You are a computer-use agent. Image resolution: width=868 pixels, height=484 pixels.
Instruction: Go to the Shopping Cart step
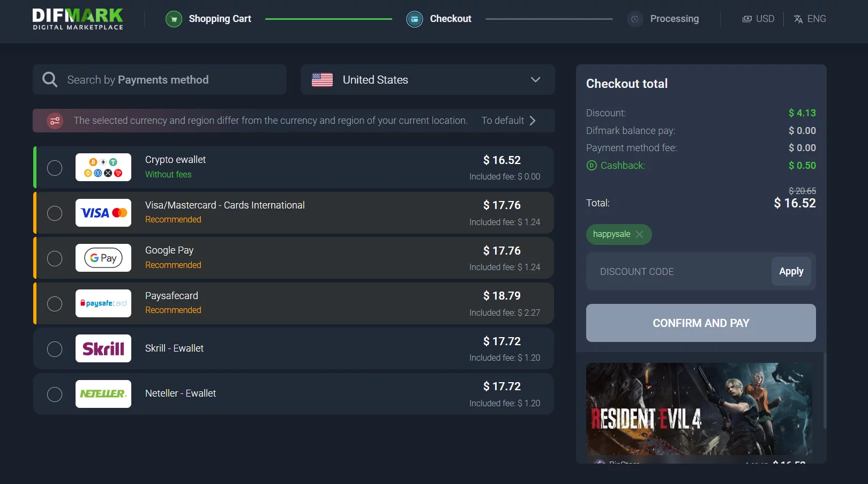click(220, 19)
